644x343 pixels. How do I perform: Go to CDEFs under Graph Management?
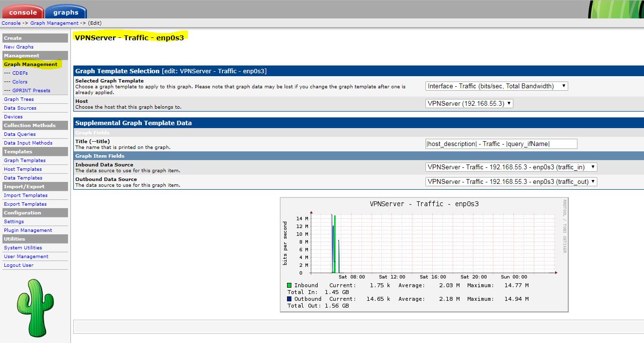pyautogui.click(x=20, y=73)
